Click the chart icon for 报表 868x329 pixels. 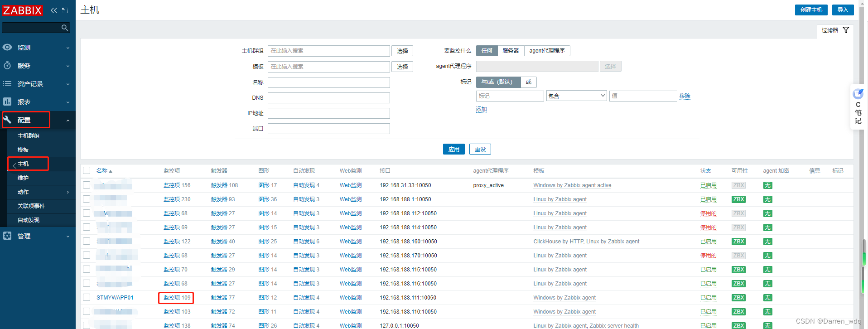tap(7, 102)
